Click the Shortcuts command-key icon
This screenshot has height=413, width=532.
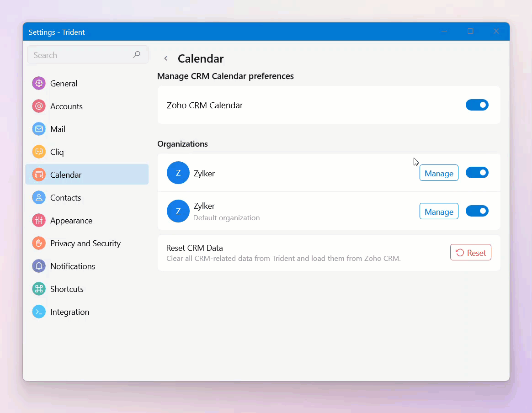tap(39, 289)
